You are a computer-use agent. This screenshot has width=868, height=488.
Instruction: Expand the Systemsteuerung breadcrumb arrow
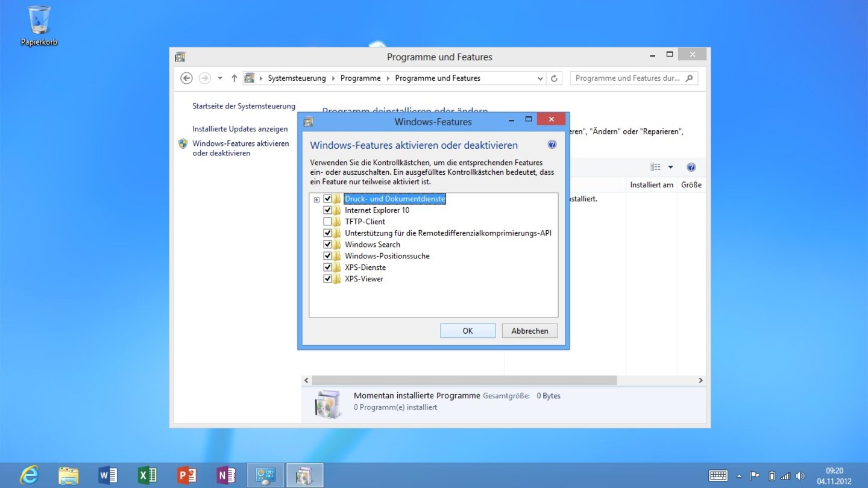coord(333,78)
